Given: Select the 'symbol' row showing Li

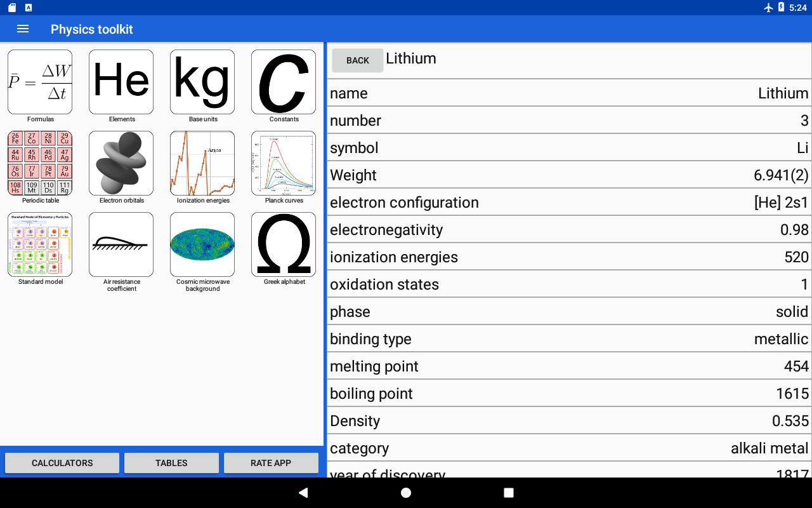Looking at the screenshot, I should [569, 148].
